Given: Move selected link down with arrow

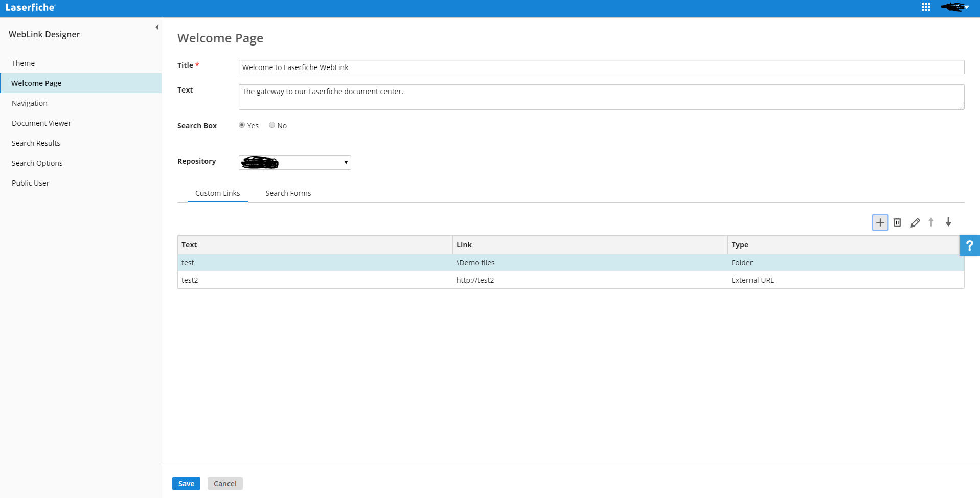Looking at the screenshot, I should (x=948, y=222).
